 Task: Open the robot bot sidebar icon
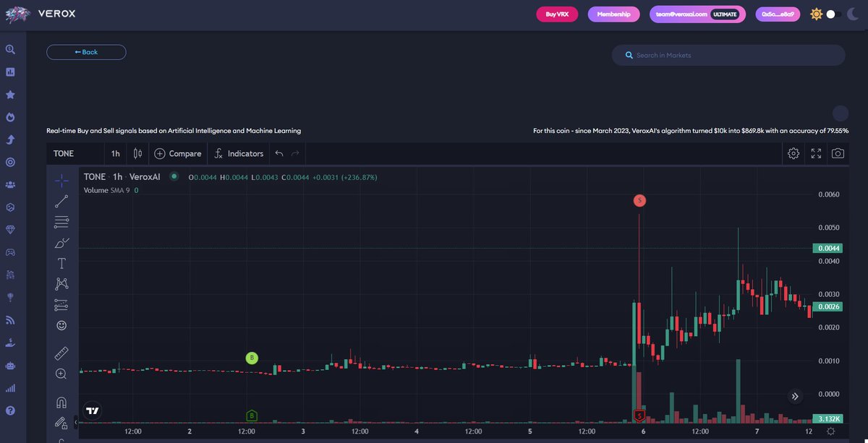point(10,366)
